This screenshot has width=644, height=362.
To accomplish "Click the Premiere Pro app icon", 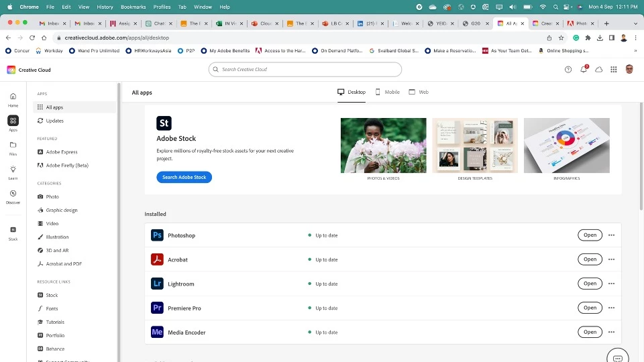I will [157, 308].
